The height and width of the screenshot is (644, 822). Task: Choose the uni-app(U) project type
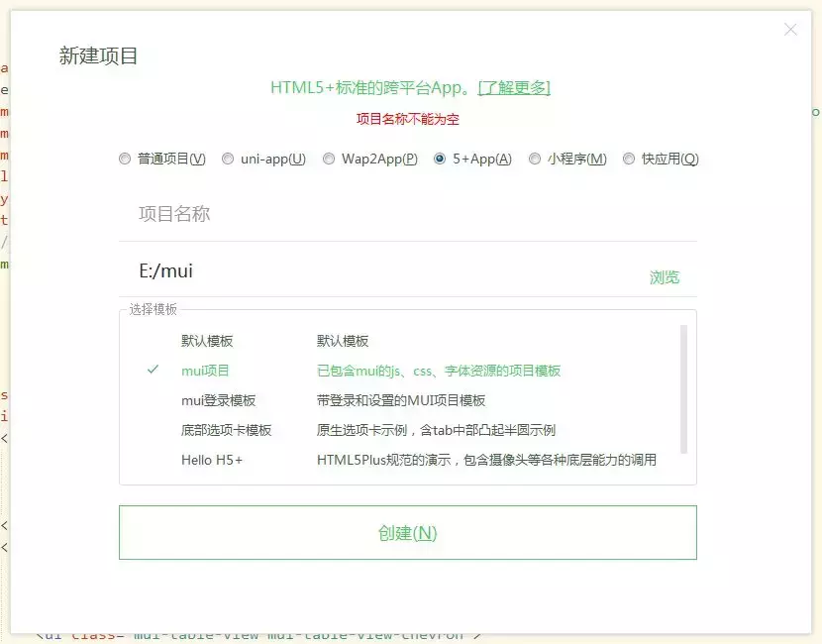pos(228,158)
